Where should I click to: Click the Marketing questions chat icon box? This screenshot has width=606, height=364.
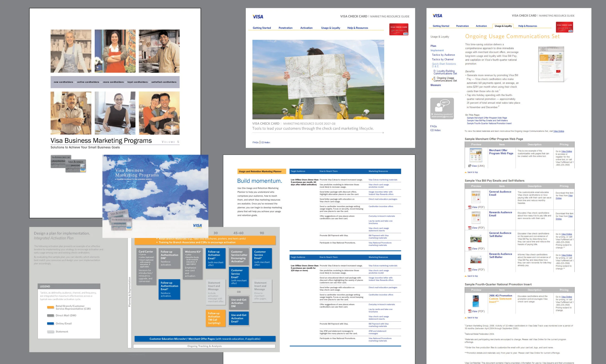click(442, 108)
